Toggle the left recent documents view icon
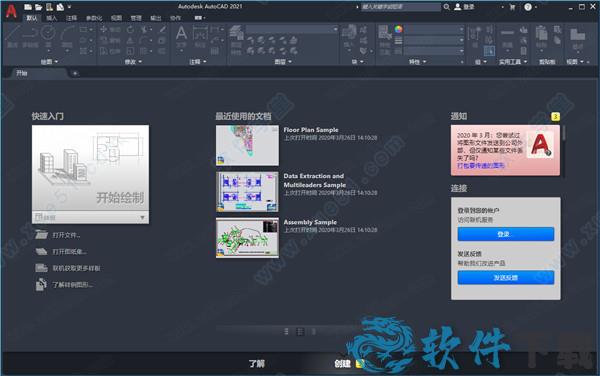The width and height of the screenshot is (600, 376). (287, 331)
